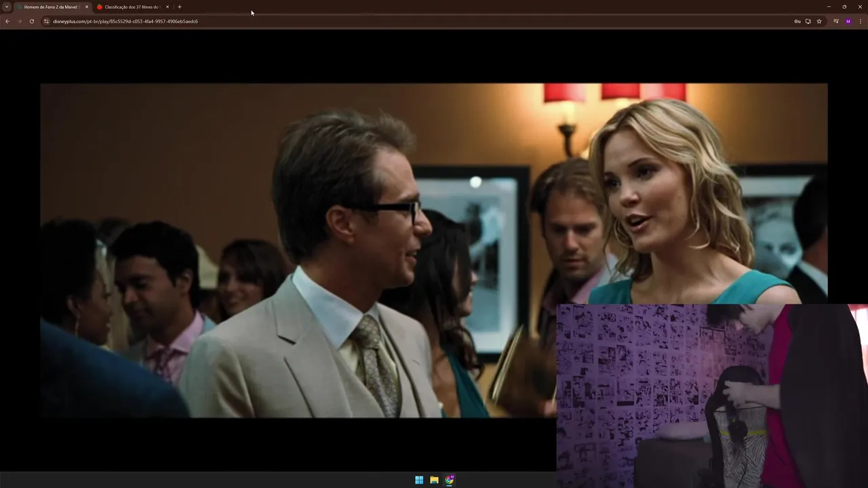Open the purple M profile avatar
868x488 pixels.
coord(848,21)
